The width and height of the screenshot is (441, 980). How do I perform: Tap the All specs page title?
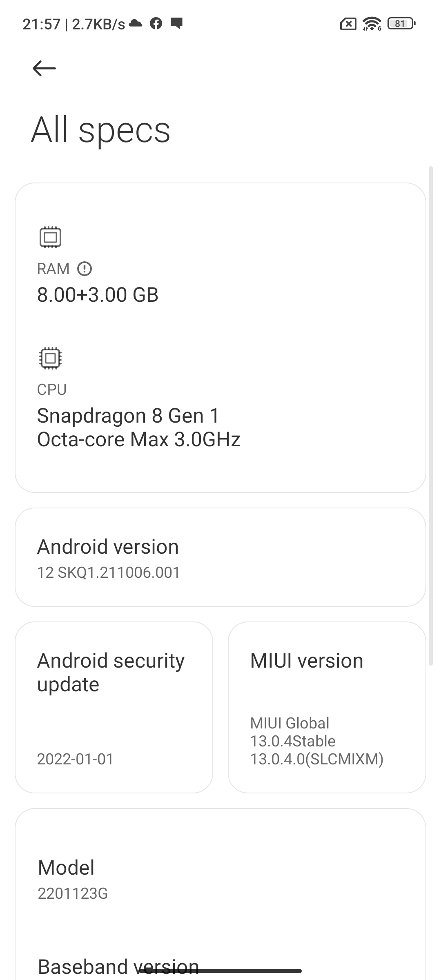[x=101, y=130]
